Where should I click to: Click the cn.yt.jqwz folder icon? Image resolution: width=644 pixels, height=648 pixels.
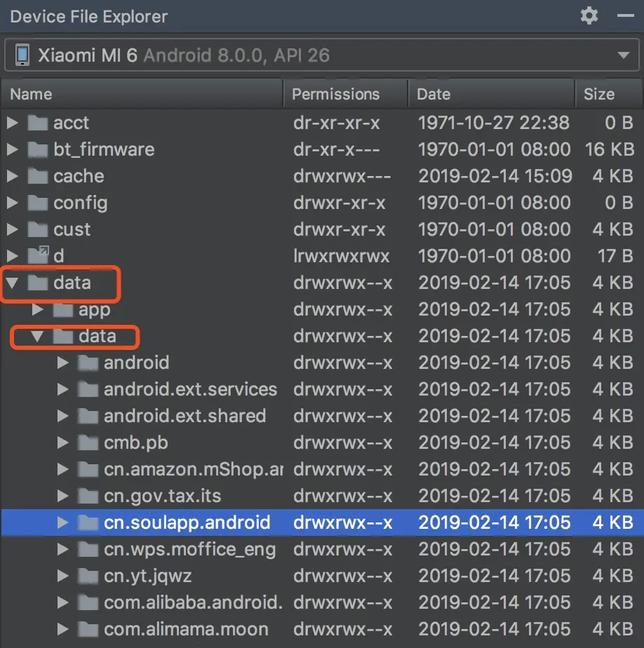(88, 576)
